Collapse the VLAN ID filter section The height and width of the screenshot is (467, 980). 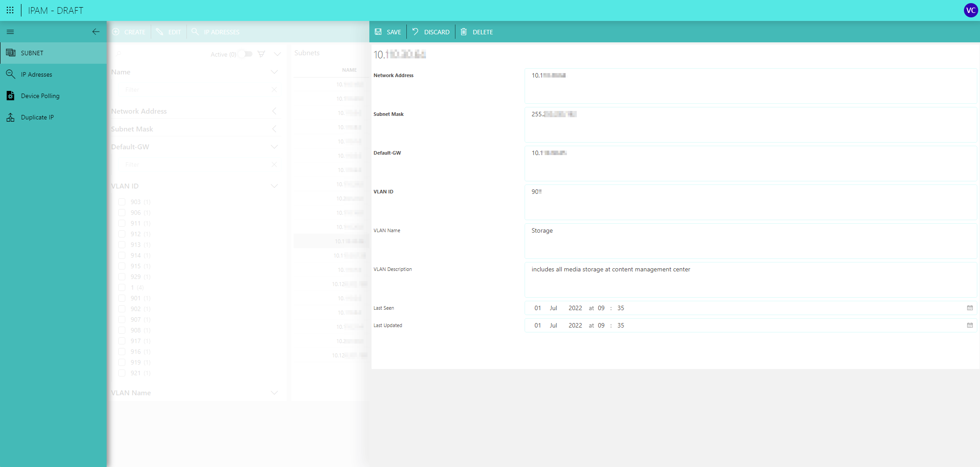coord(274,186)
